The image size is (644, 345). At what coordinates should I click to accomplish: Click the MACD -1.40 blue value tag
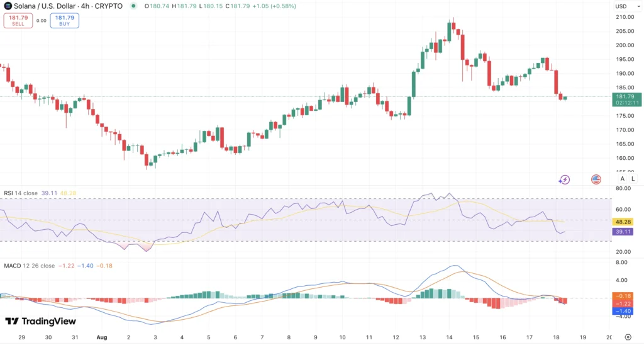click(x=623, y=311)
